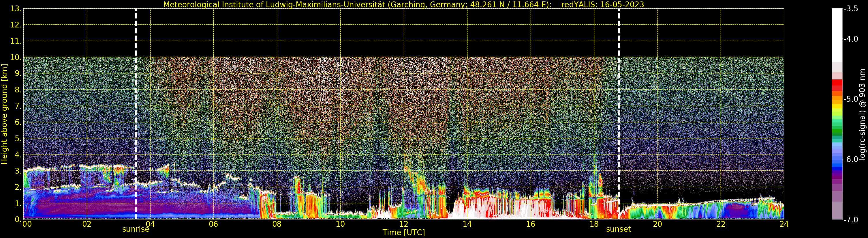868x238 pixels.
Task: Click the white top section of the colorbar
Action: pos(837,36)
